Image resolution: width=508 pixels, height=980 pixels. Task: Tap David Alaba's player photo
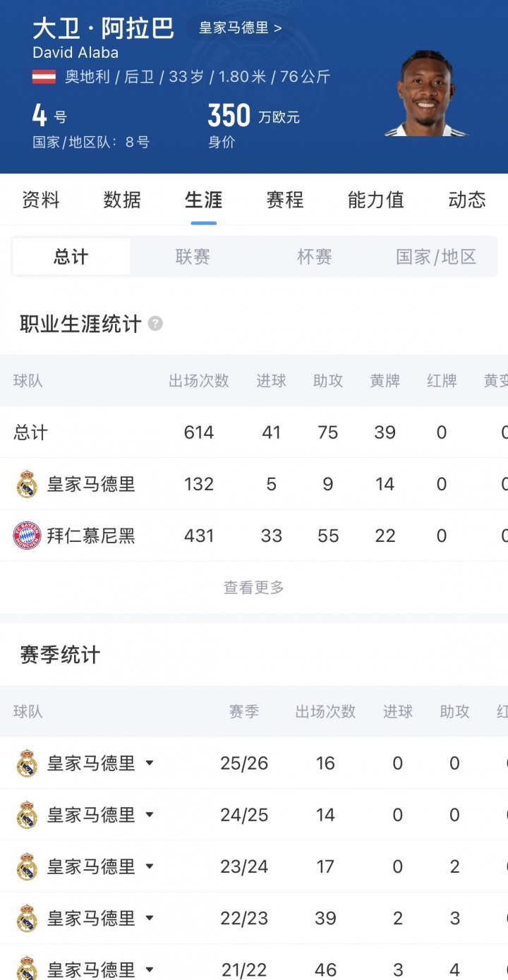click(428, 93)
